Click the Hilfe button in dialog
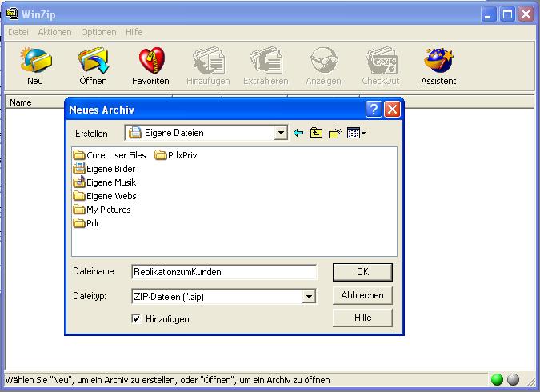The width and height of the screenshot is (540, 392). pyautogui.click(x=362, y=318)
